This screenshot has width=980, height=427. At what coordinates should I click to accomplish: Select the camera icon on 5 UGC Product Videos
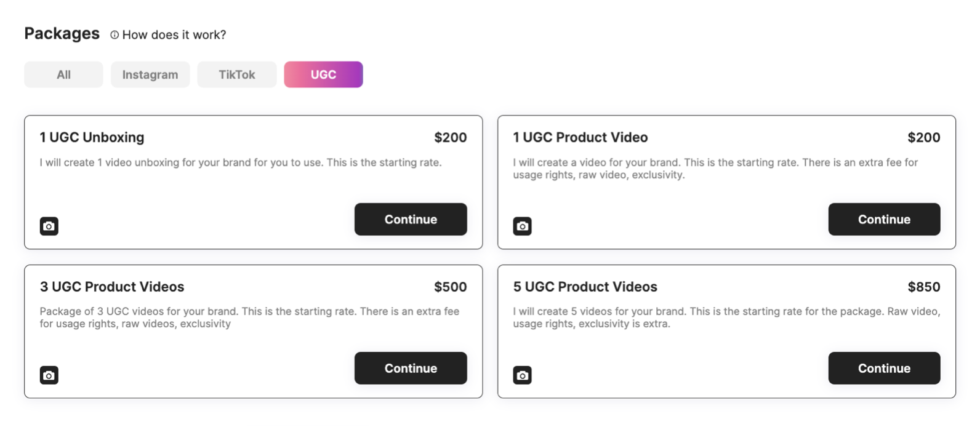pyautogui.click(x=522, y=375)
